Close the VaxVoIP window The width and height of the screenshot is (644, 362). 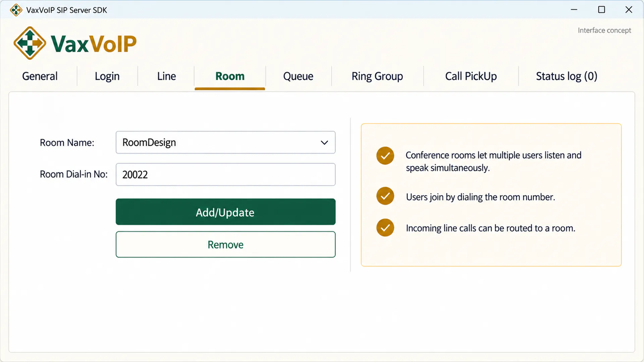tap(629, 10)
